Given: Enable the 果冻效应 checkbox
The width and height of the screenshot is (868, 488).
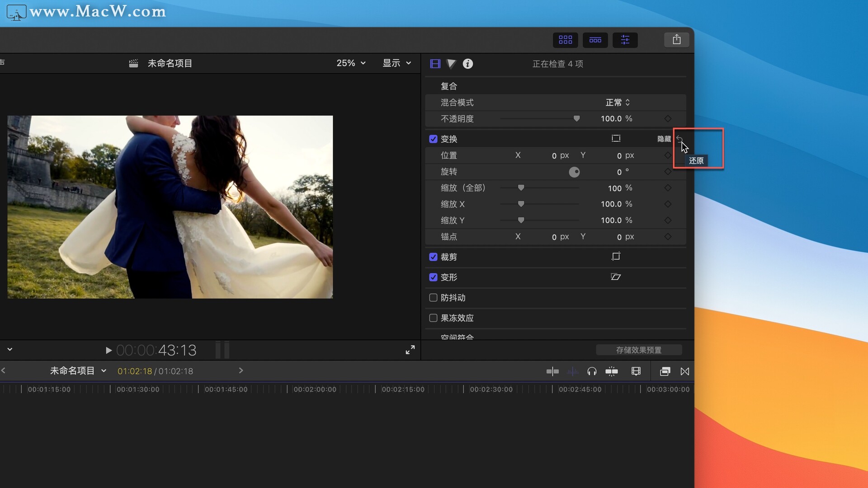Looking at the screenshot, I should point(433,318).
